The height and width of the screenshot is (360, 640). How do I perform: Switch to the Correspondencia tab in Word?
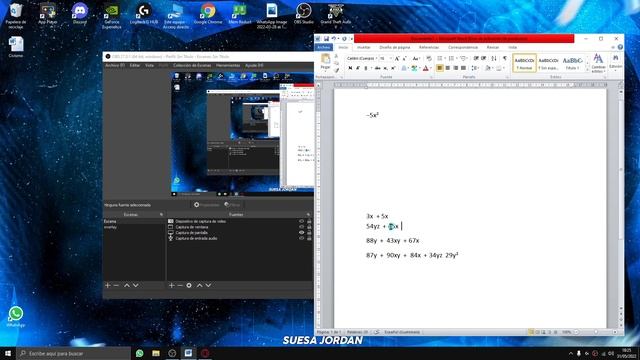tap(463, 47)
